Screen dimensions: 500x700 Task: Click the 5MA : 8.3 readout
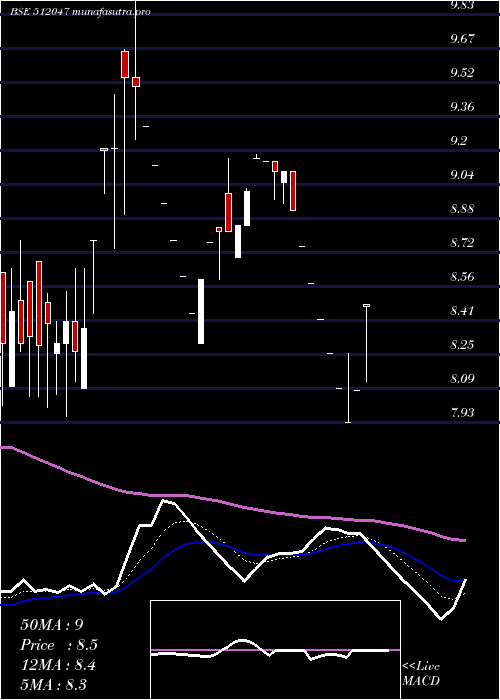pos(54,685)
